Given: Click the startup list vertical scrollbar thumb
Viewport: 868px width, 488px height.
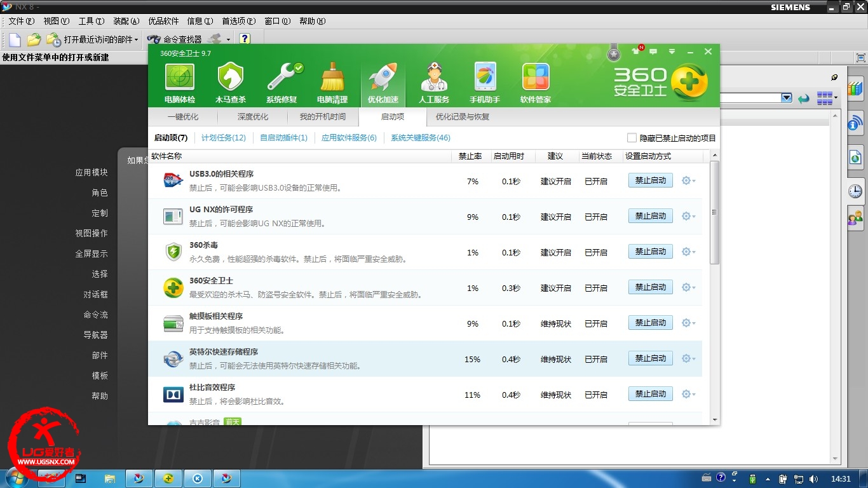Looking at the screenshot, I should click(714, 212).
